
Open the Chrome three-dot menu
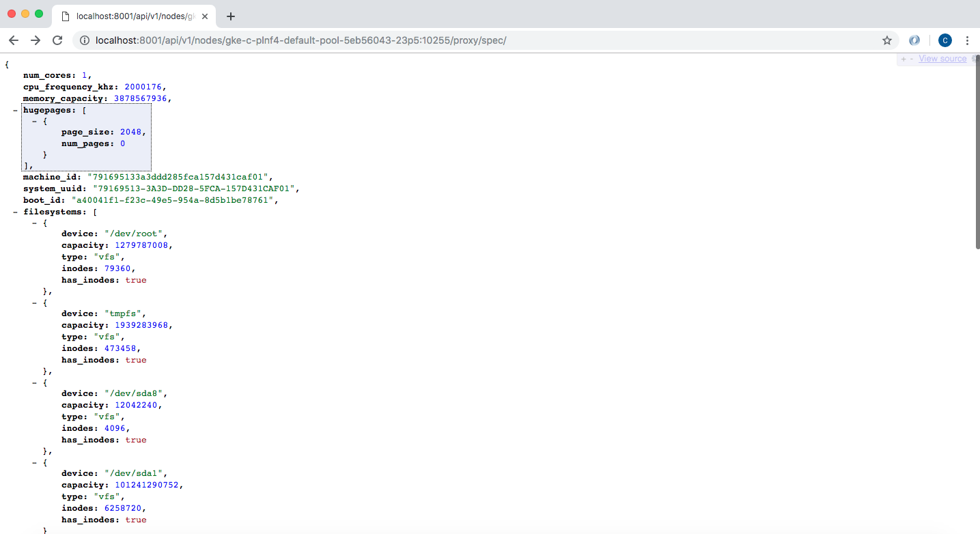[967, 40]
